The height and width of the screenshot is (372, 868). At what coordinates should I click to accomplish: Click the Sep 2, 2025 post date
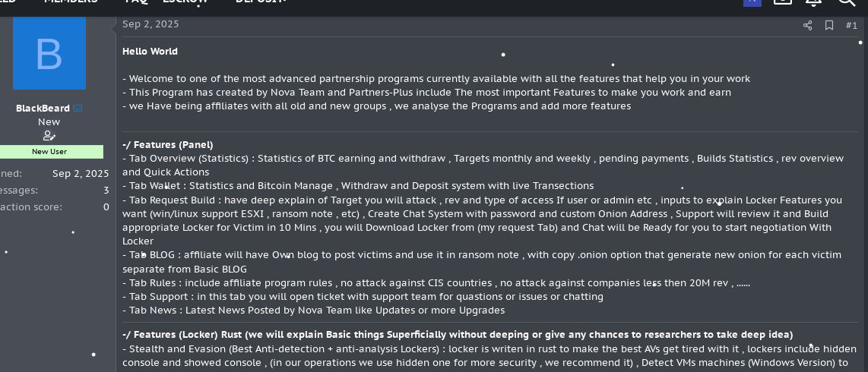[x=150, y=24]
